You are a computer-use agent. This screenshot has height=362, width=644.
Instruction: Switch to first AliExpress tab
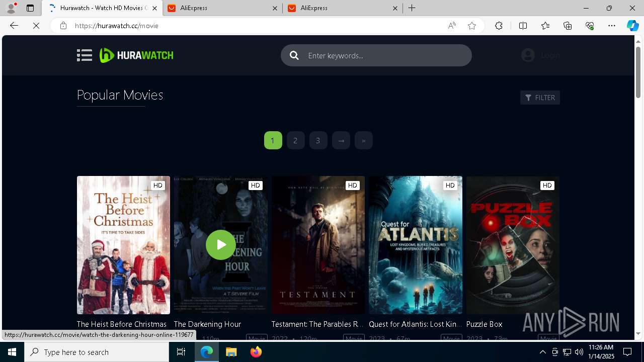[x=223, y=8]
